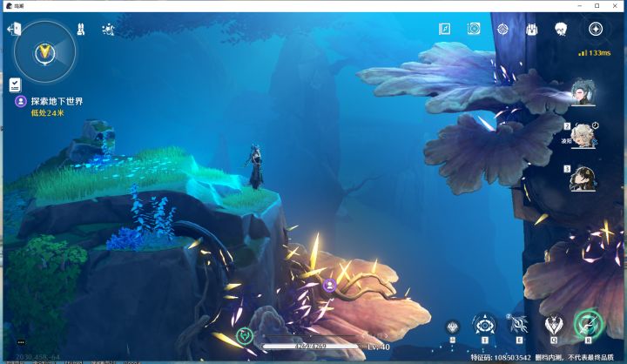The image size is (627, 364).
Task: Switch to party character 凌阳 in slot 2
Action: click(583, 136)
